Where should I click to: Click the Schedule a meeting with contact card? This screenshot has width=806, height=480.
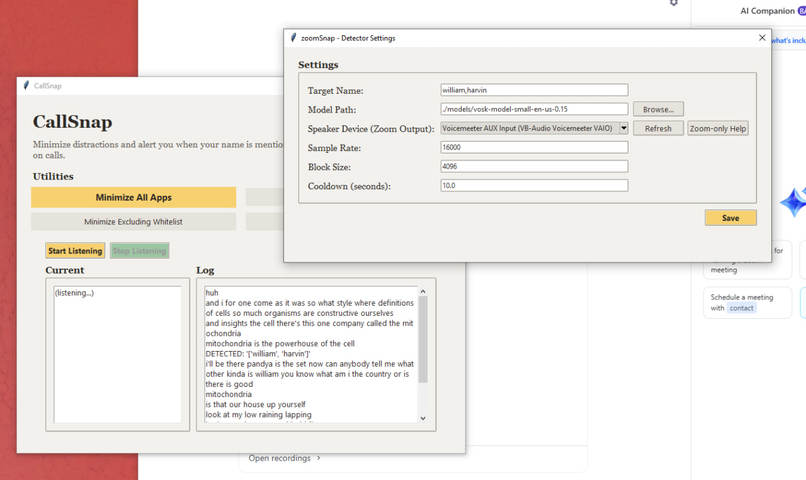(x=747, y=303)
